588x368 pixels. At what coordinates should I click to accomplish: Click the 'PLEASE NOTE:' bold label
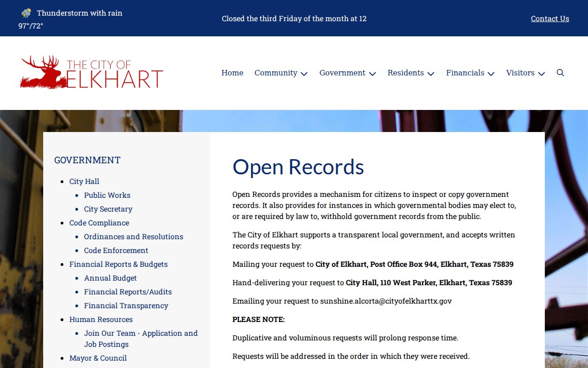[x=259, y=319]
